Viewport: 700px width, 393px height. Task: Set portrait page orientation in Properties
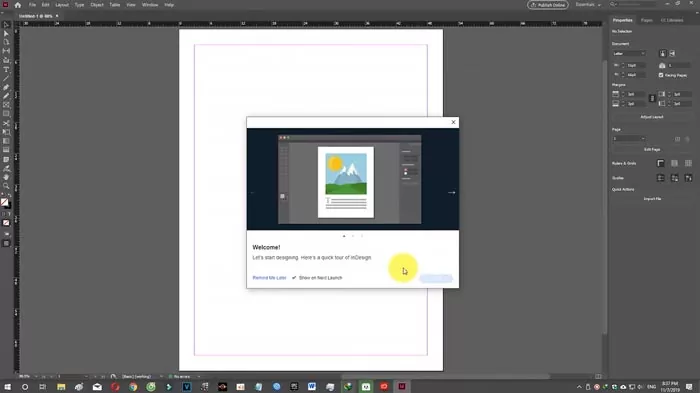pyautogui.click(x=662, y=54)
